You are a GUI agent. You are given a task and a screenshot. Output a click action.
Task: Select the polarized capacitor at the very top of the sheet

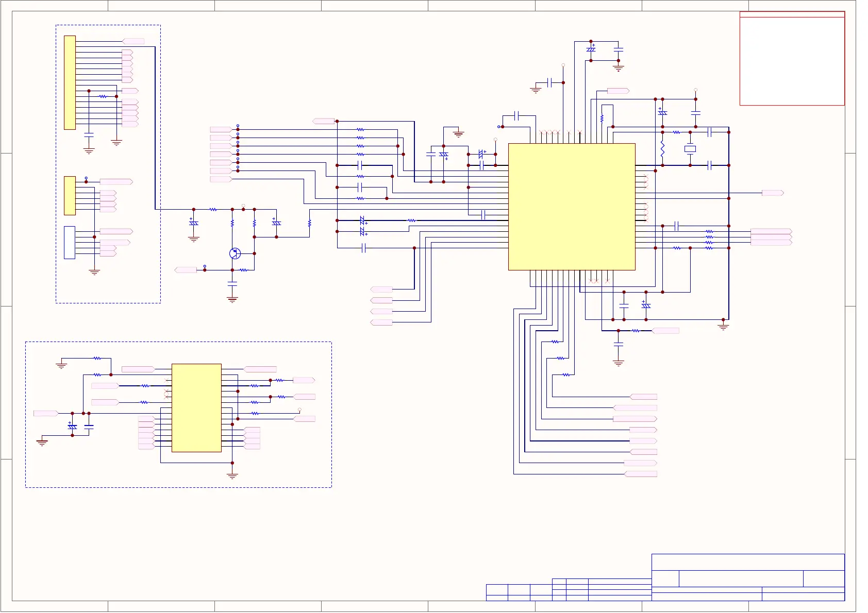tap(591, 49)
